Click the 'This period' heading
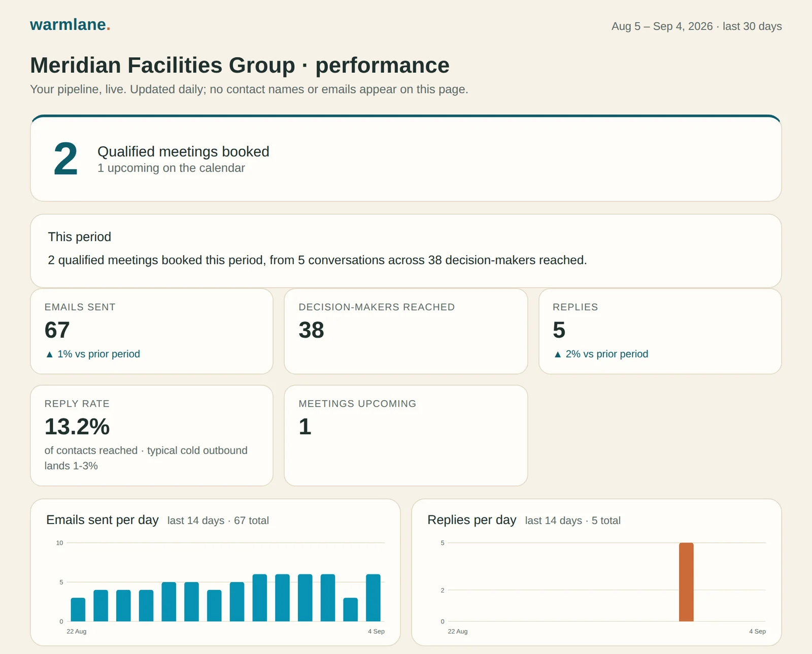 79,237
